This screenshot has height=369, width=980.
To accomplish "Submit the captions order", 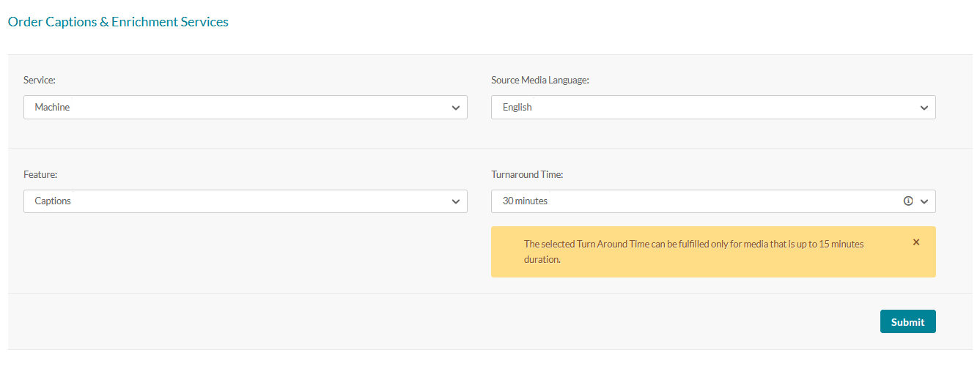I will point(907,321).
